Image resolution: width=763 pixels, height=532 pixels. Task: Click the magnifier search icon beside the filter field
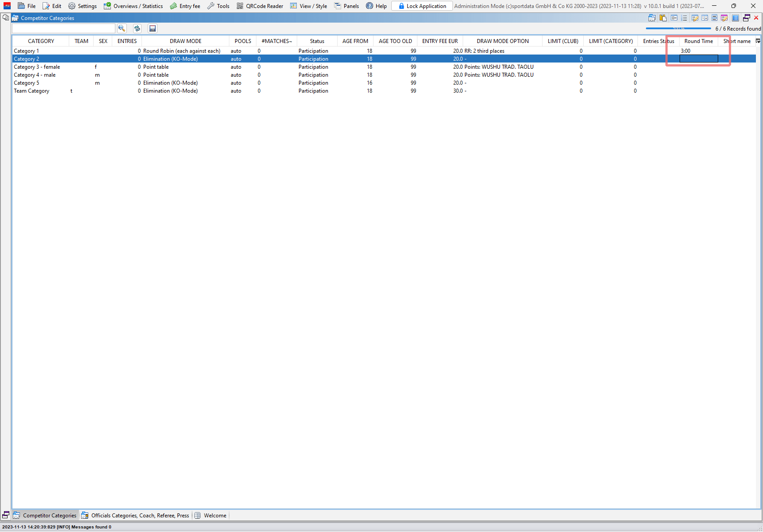point(122,28)
